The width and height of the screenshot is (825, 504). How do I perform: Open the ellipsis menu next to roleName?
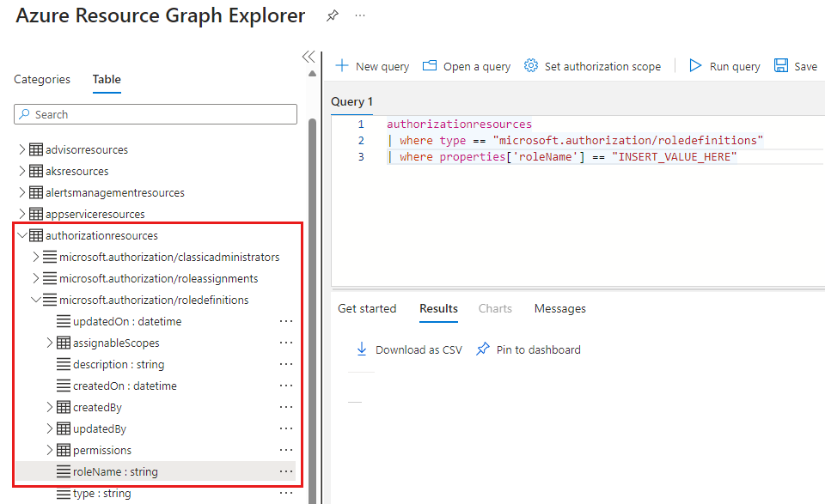coord(286,471)
